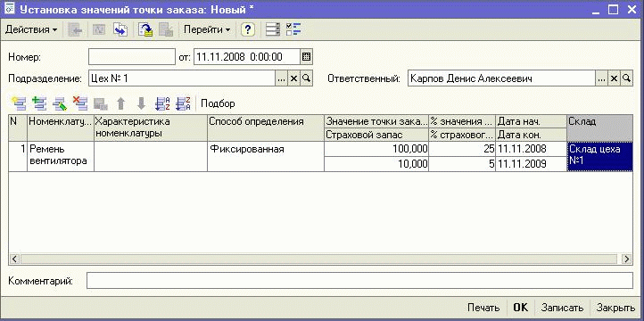Screen dimensions: 644x321
Task: Expand the Перейти dropdown menu
Action: coord(207,30)
